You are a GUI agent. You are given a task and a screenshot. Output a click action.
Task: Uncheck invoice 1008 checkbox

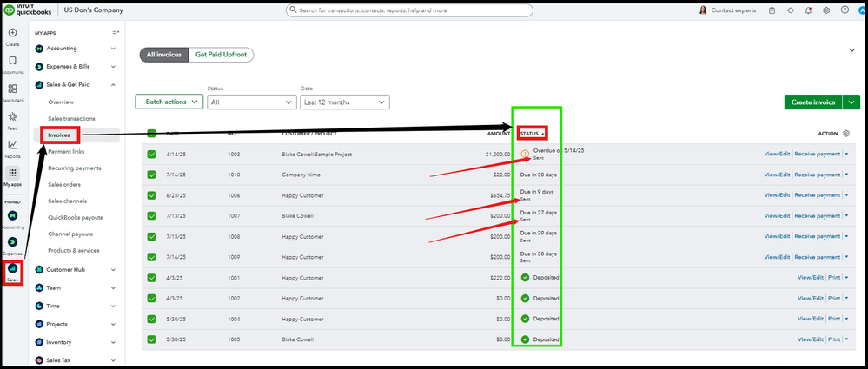[x=152, y=236]
